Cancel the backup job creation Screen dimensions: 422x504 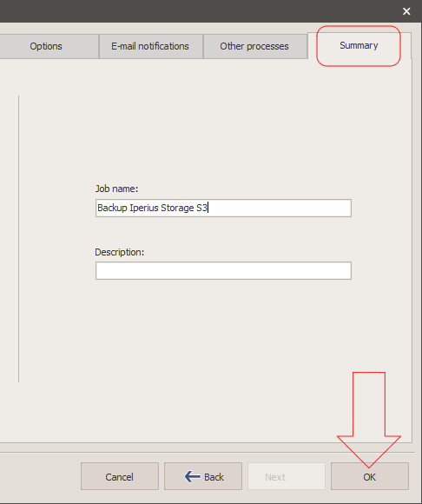point(120,476)
